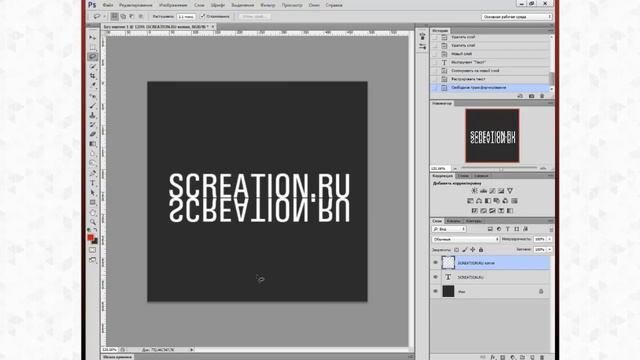Screen dimensions: 640x360
Task: Select the Horizontal Type tool in toolbox
Action: (x=93, y=183)
